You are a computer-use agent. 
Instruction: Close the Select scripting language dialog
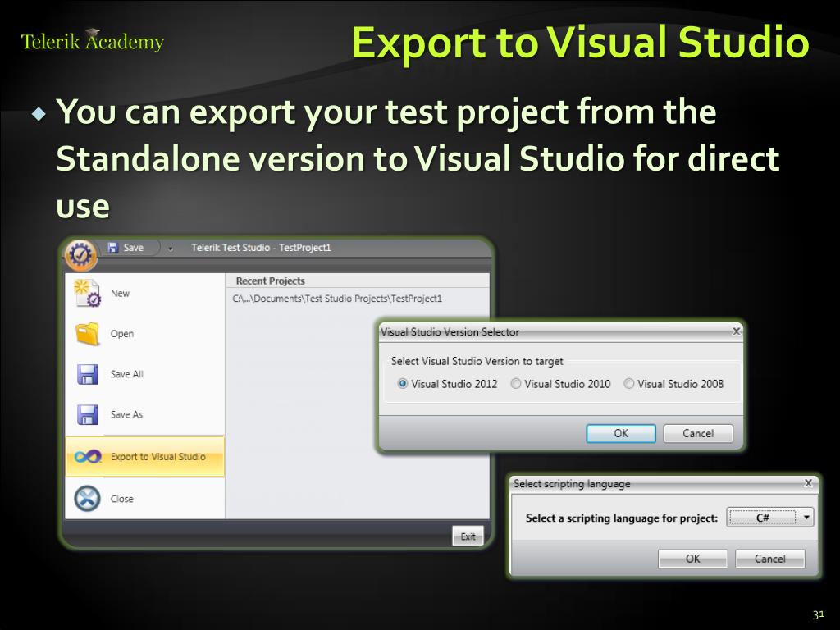(x=808, y=483)
